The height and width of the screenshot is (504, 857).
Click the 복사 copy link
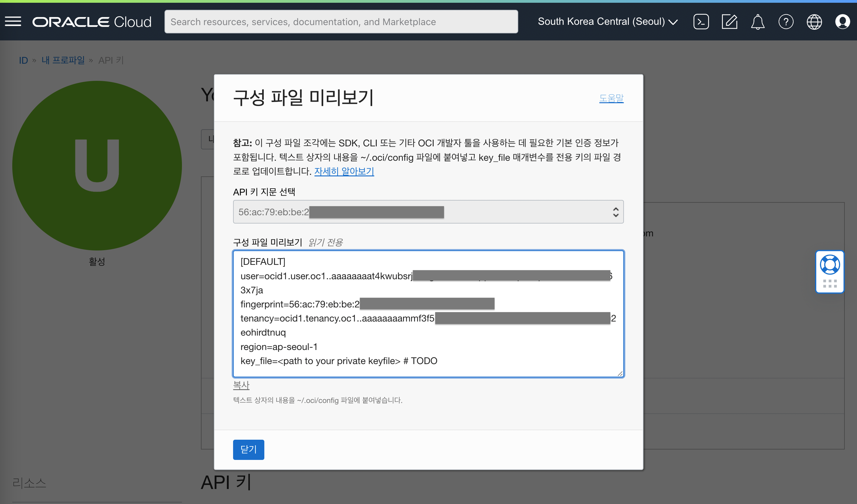[241, 385]
